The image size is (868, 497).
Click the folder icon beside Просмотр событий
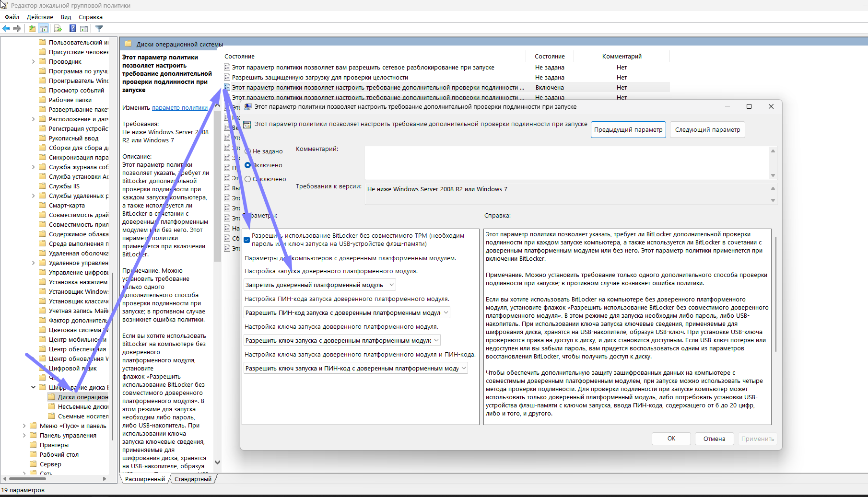click(x=42, y=90)
